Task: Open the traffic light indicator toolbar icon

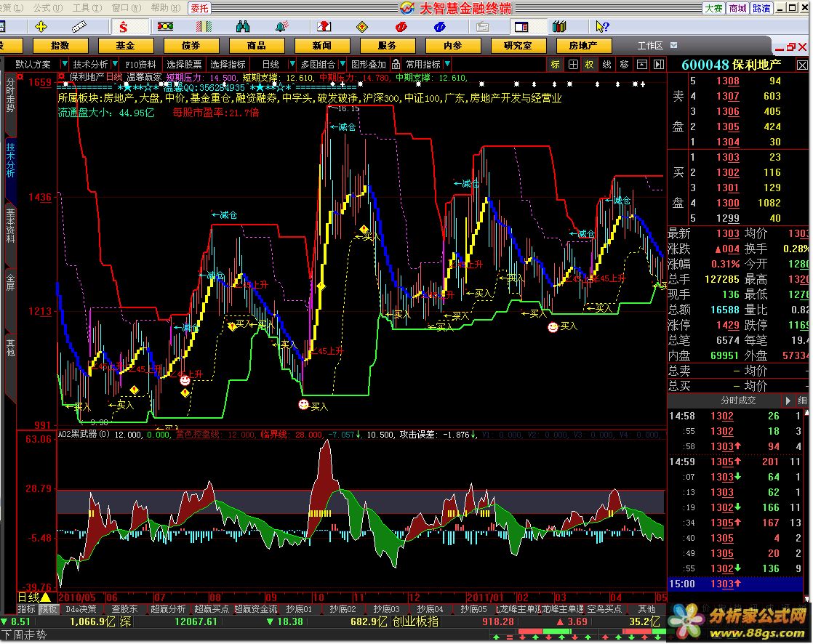Action: [165, 26]
